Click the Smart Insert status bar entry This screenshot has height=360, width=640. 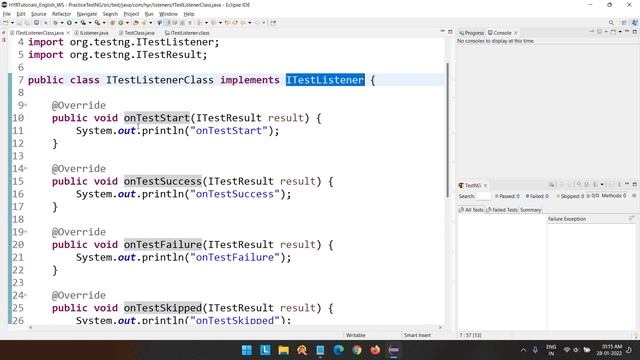coord(417,335)
